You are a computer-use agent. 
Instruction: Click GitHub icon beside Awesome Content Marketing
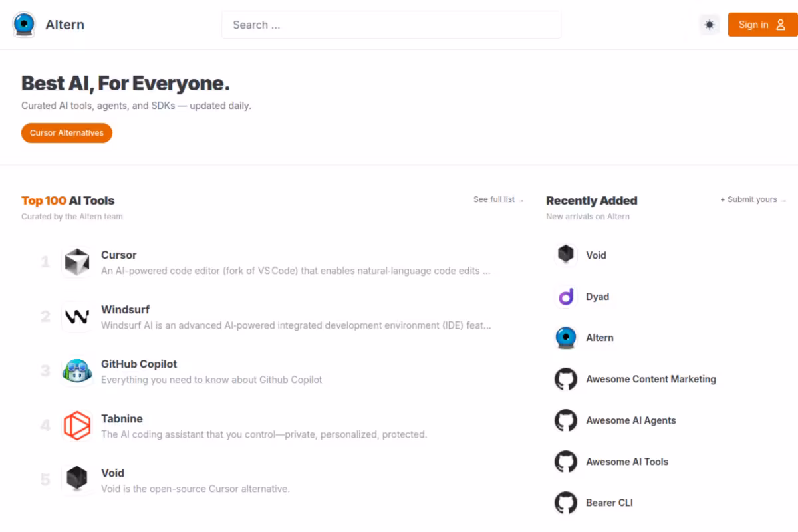pyautogui.click(x=566, y=379)
